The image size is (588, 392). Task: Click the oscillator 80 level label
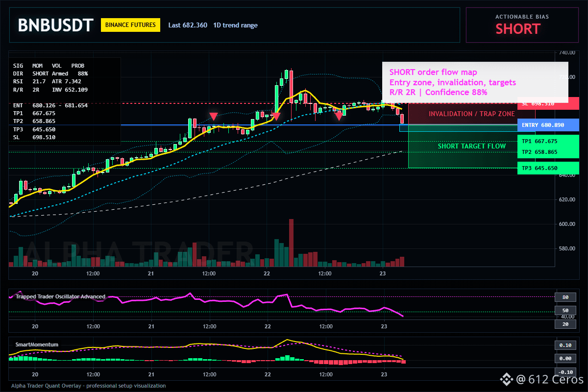point(565,297)
